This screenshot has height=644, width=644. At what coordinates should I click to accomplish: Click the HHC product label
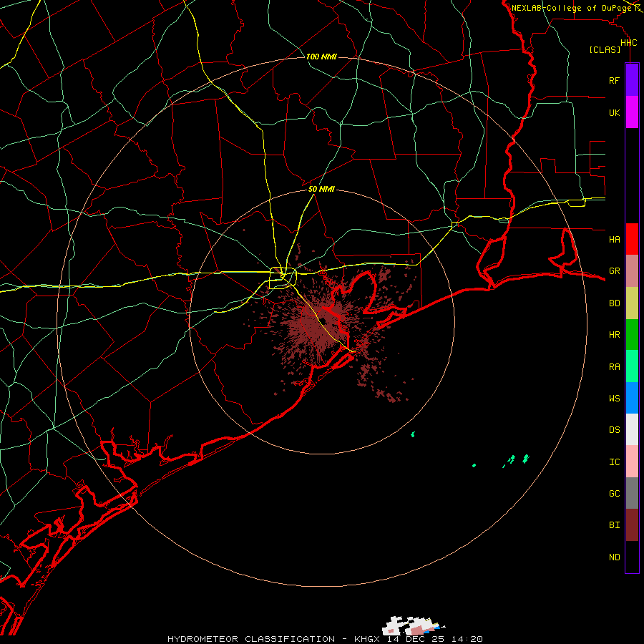point(628,43)
